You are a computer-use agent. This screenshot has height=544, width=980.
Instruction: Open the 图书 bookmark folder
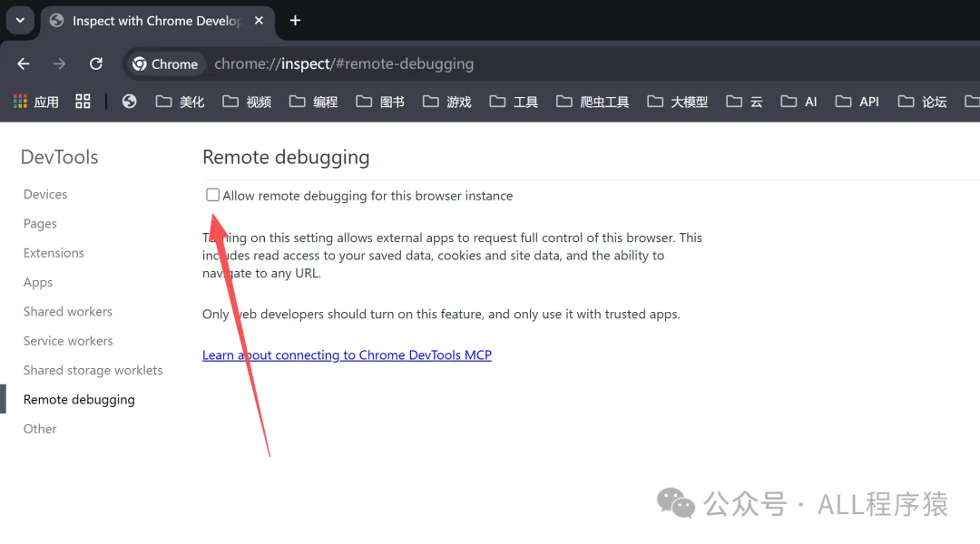click(x=380, y=102)
